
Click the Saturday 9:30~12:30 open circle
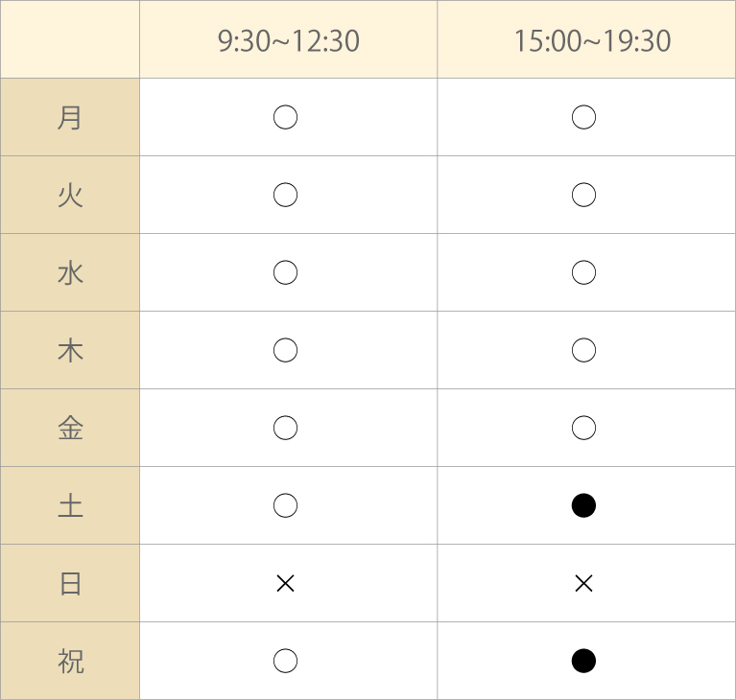click(285, 505)
